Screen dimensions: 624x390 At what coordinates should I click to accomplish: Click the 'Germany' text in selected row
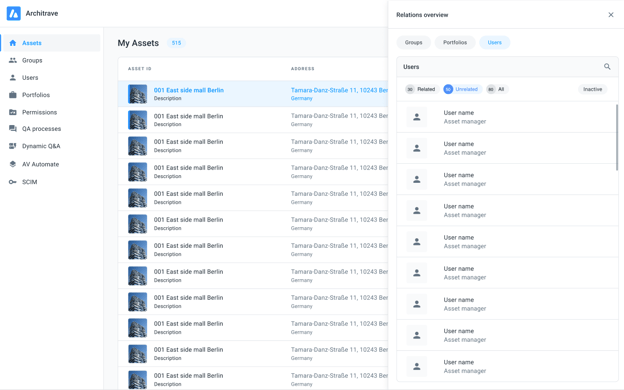pyautogui.click(x=301, y=98)
